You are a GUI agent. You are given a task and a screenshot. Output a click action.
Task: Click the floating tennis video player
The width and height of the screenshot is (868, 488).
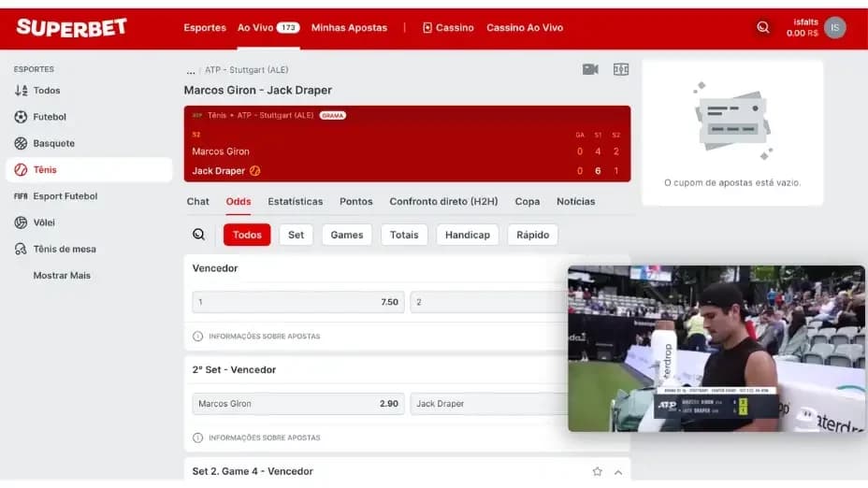[716, 349]
